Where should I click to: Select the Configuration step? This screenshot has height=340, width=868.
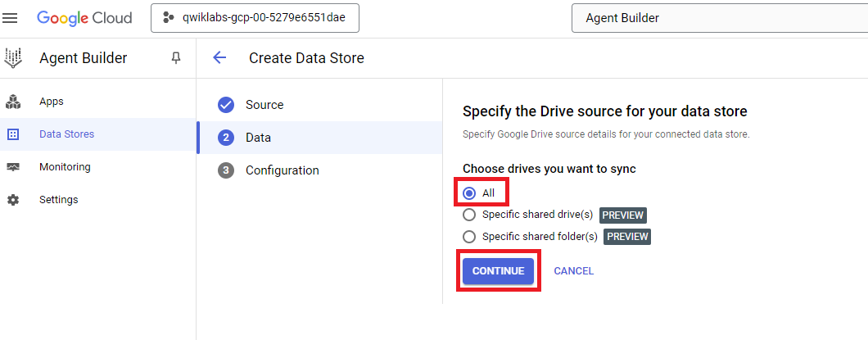point(282,170)
